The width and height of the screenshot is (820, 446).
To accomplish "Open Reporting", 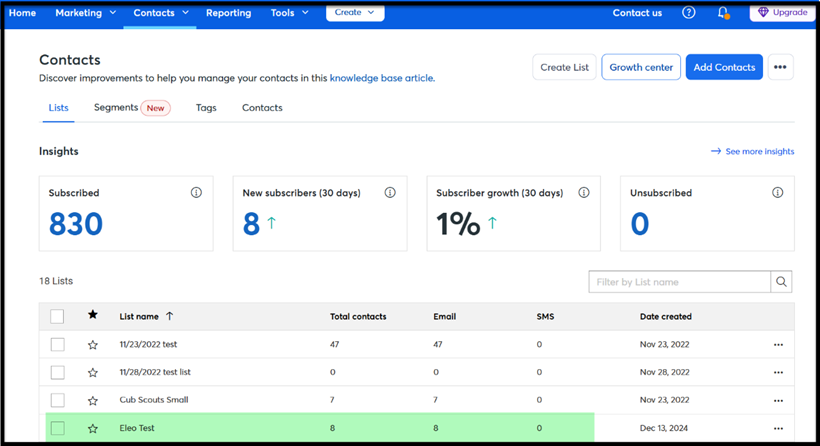I will pyautogui.click(x=229, y=13).
